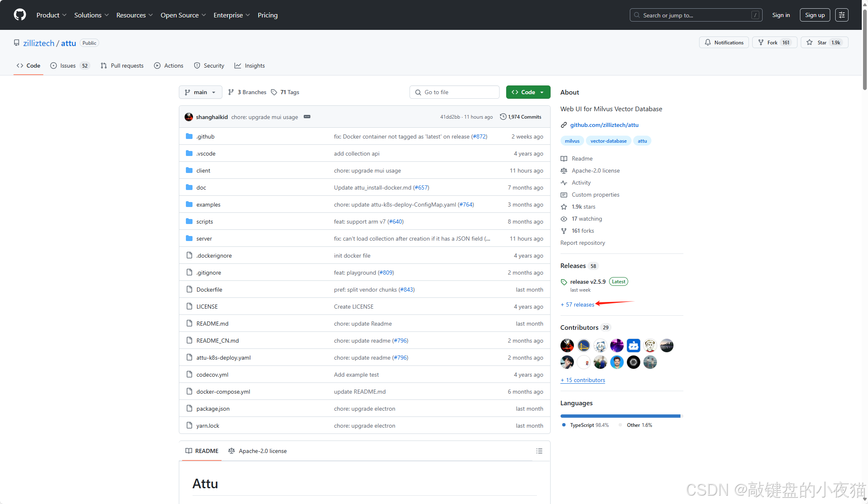Switch to the Issues tab
Viewport: 868px width, 504px height.
[69, 66]
